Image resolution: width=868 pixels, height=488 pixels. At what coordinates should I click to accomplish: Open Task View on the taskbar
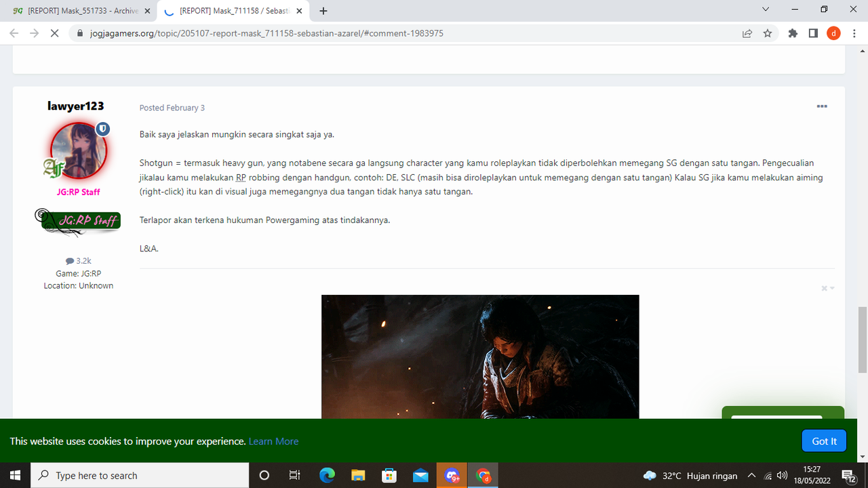[x=294, y=475]
